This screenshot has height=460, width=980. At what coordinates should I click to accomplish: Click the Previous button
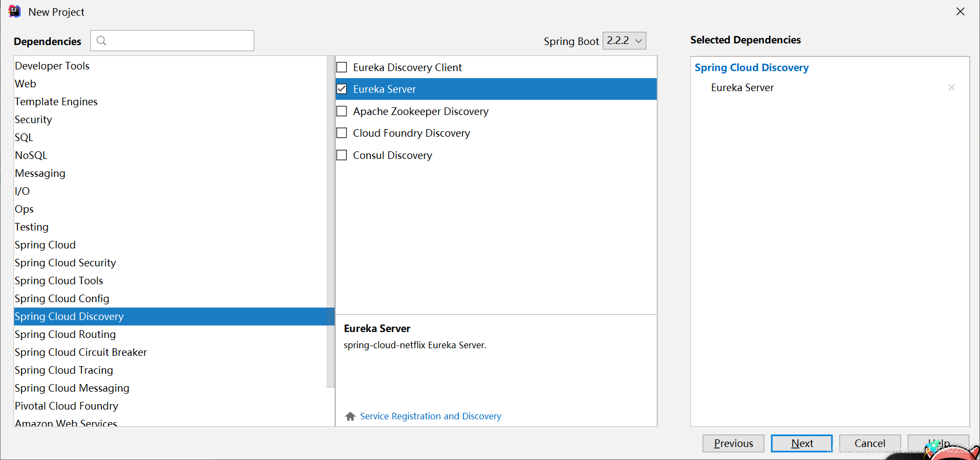click(x=733, y=443)
